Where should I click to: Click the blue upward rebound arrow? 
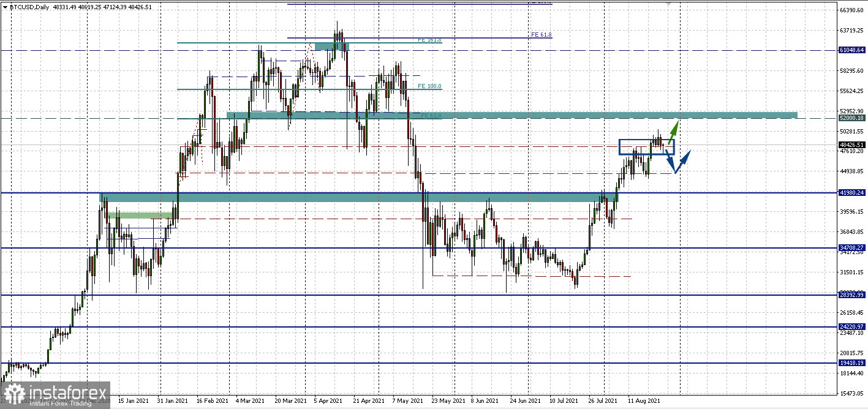click(684, 160)
